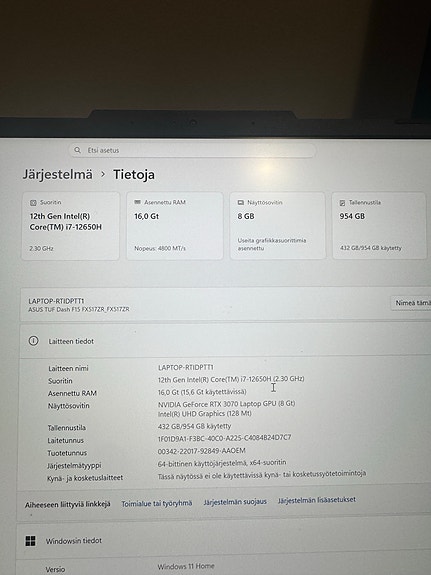Open 'Järjestelmän suojaus' link
This screenshot has height=575, width=431.
pos(235,502)
